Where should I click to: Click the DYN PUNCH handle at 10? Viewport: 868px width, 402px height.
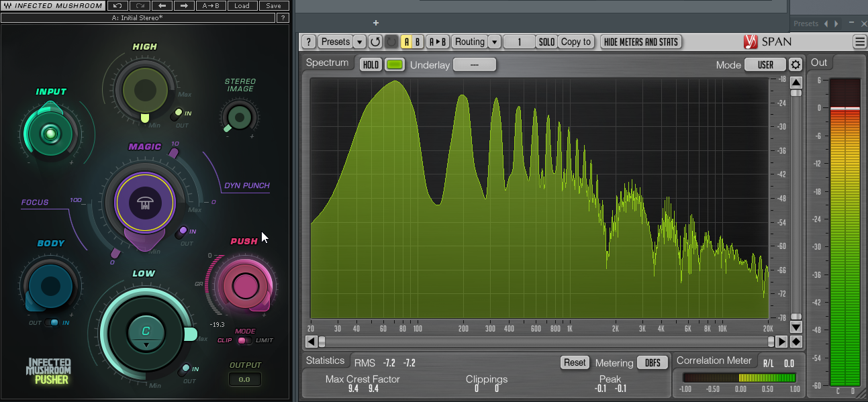(173, 153)
